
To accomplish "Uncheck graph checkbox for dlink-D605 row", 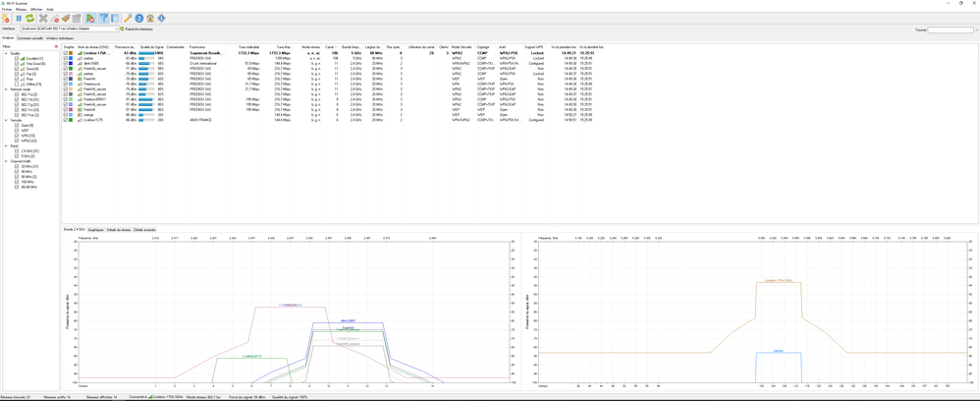I will [x=65, y=63].
